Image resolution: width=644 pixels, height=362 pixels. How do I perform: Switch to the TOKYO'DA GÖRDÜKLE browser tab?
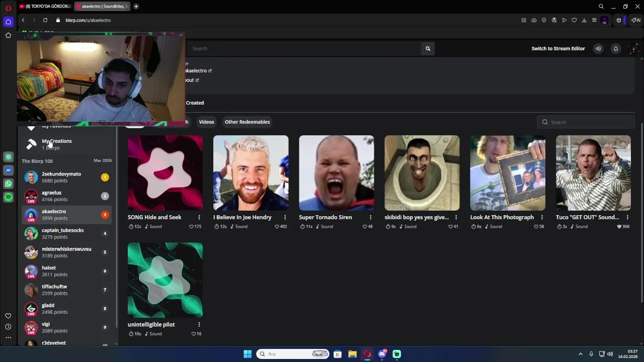coord(45,6)
